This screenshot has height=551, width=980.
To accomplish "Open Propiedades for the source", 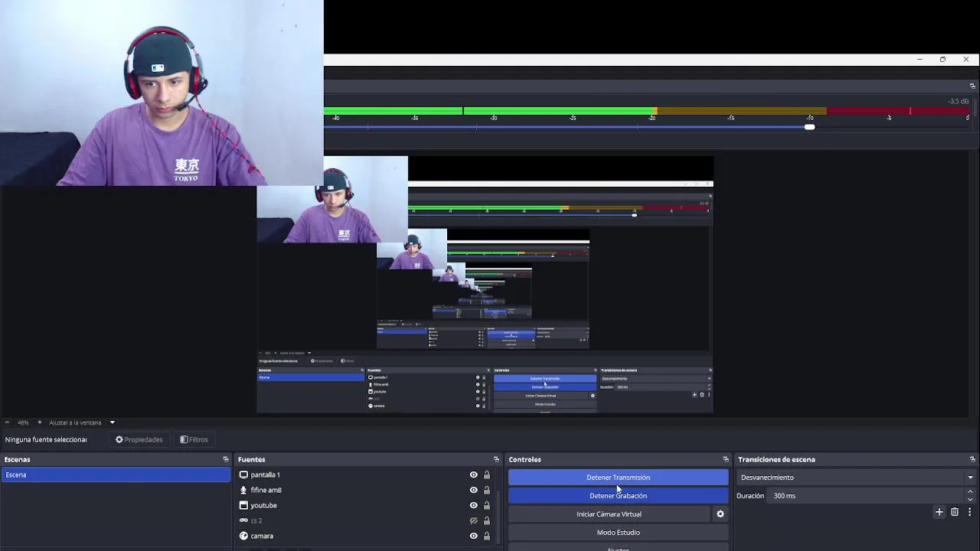I will 139,439.
